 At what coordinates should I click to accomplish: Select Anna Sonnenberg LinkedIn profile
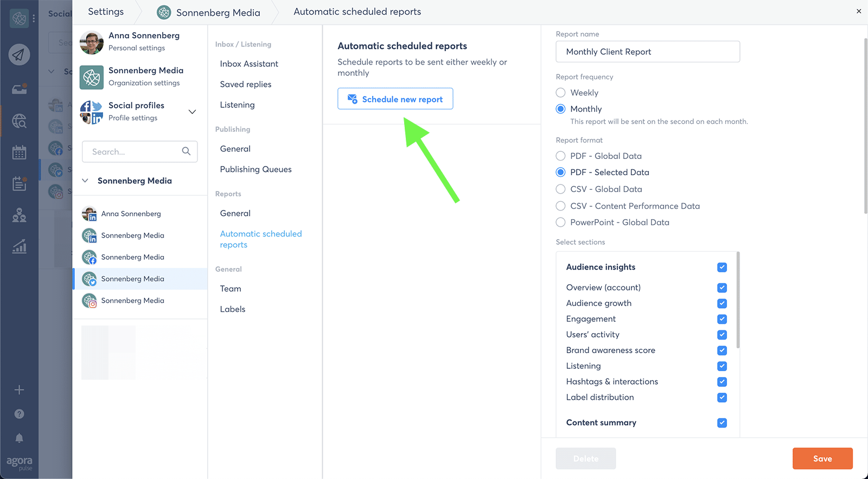(x=140, y=214)
